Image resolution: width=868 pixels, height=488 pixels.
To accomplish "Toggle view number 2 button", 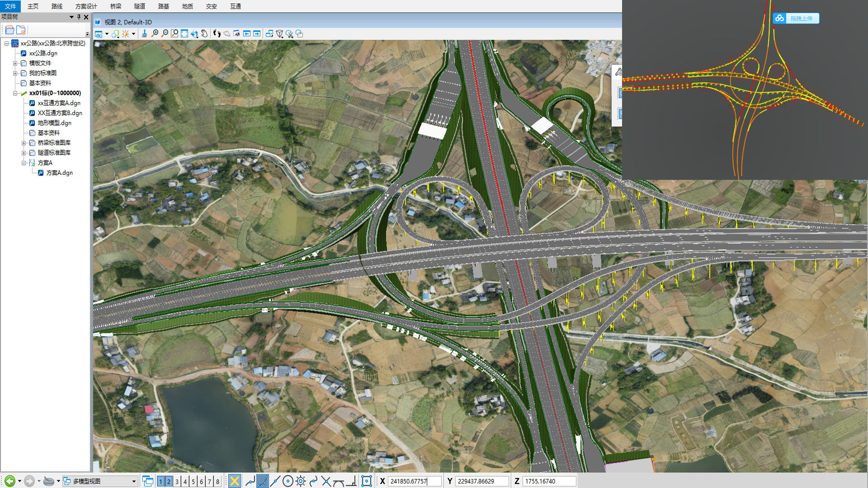I will coord(169,482).
